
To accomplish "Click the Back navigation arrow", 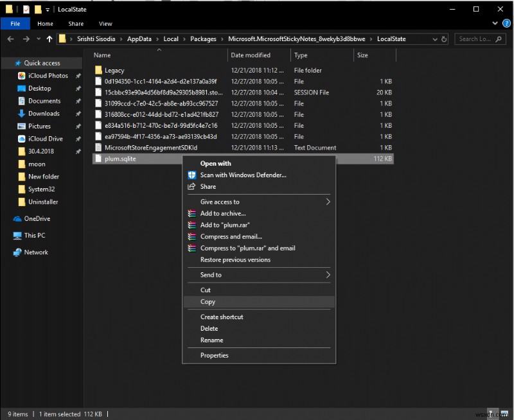I will [10, 39].
